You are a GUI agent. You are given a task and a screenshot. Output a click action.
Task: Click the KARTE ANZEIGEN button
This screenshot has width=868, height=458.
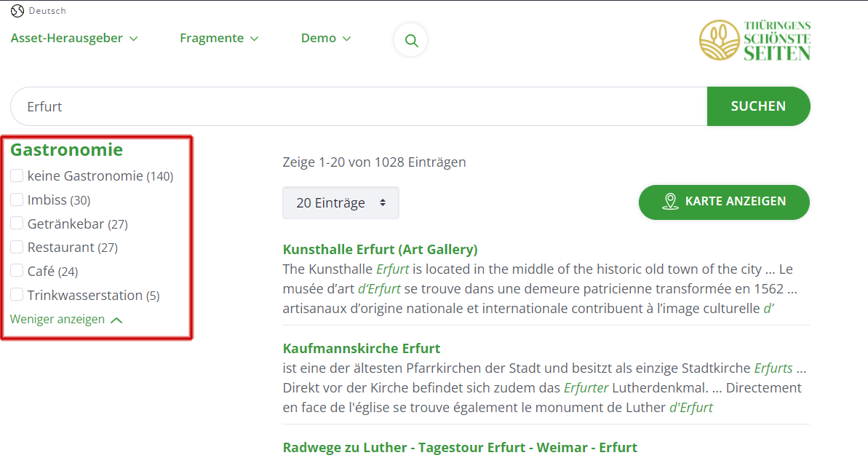point(724,202)
